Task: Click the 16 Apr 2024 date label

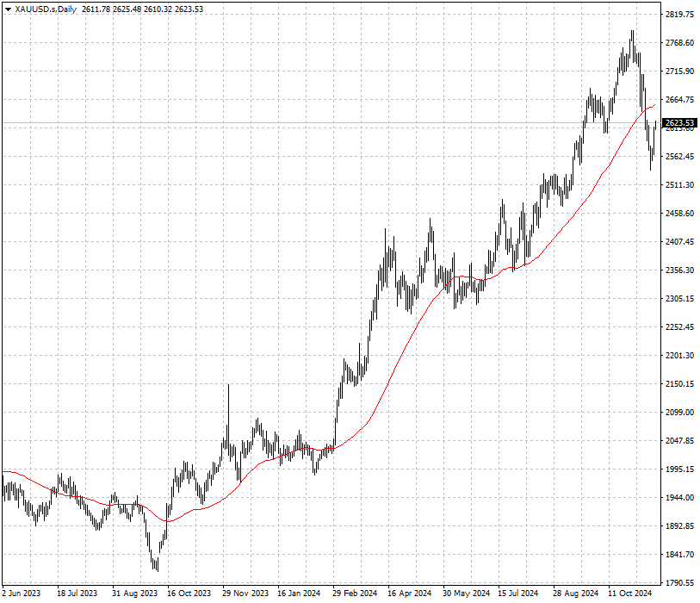Action: tap(409, 594)
